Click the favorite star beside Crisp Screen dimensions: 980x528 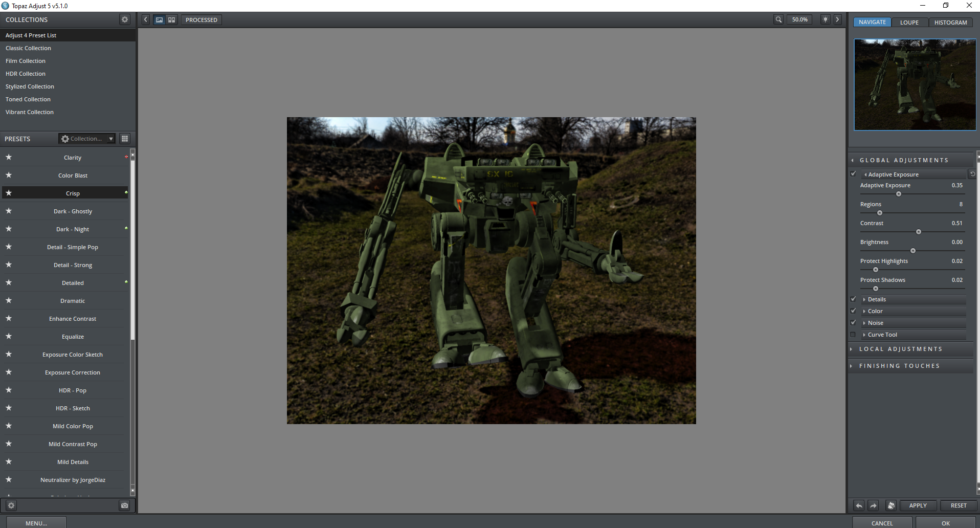pyautogui.click(x=9, y=193)
